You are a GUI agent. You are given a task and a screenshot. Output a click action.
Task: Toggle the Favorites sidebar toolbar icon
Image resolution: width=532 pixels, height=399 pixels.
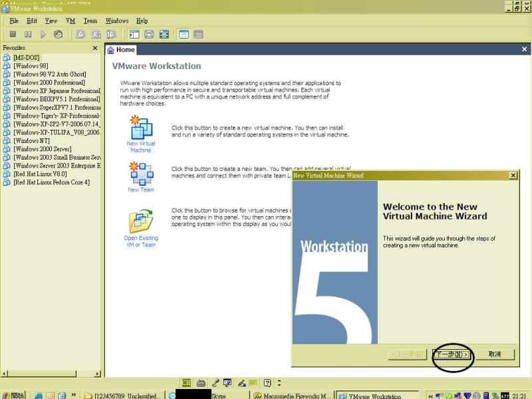tap(134, 35)
